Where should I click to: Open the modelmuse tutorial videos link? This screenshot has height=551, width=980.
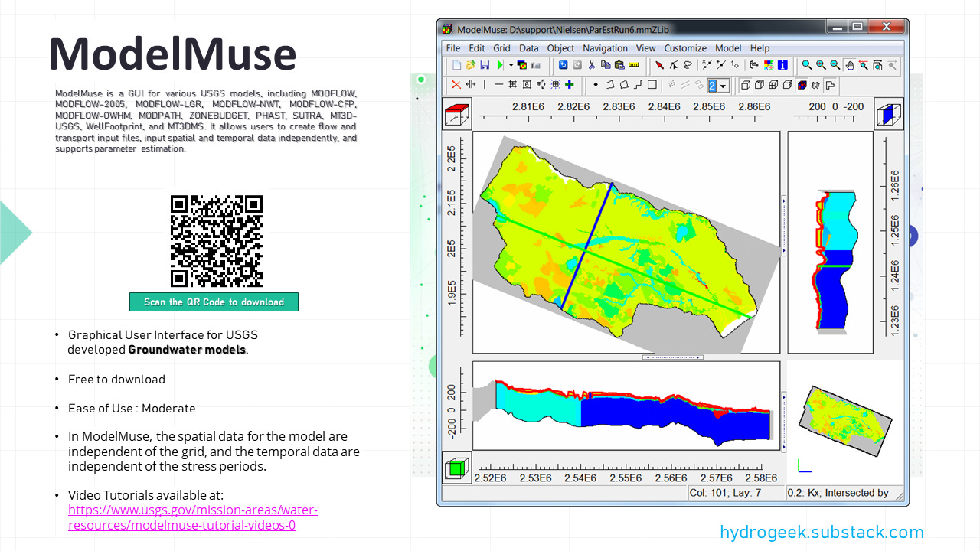click(193, 518)
